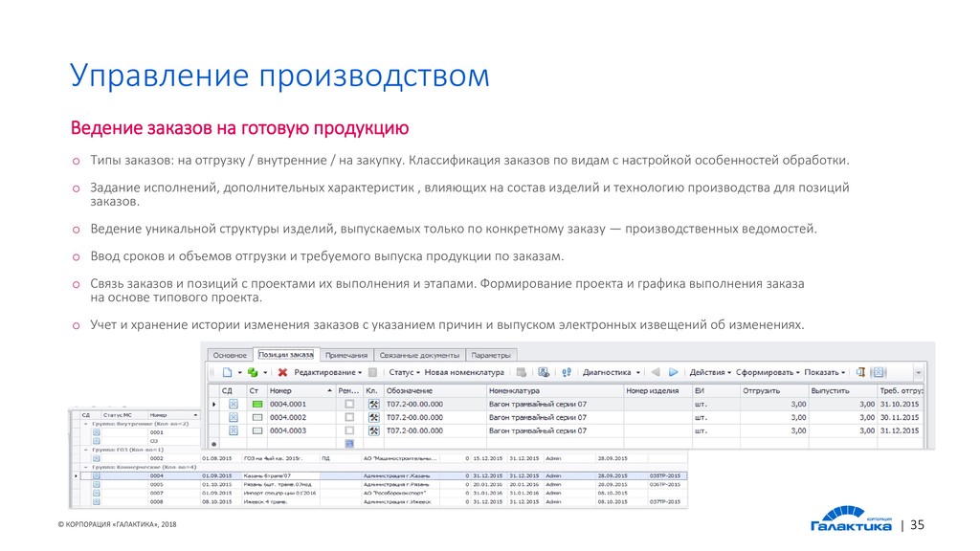Click gray printer icon after Новая номенклатура
Screen dimensions: 980x551
(522, 372)
